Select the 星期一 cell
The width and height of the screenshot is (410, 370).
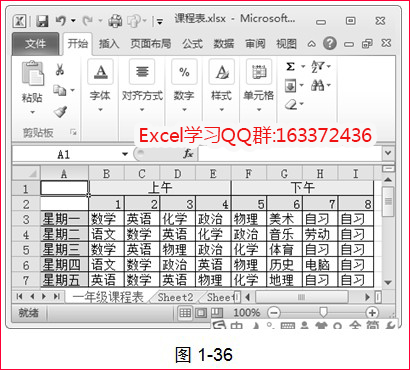[64, 219]
